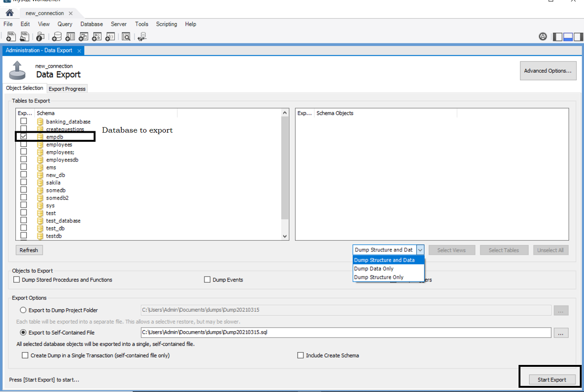Click the sys database icon
584x392 pixels.
[x=40, y=206]
